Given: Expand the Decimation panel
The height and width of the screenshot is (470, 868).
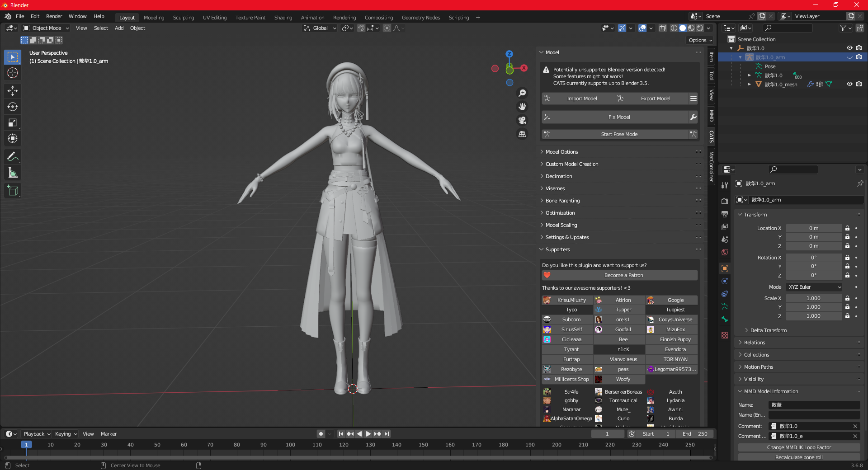Looking at the screenshot, I should click(559, 176).
